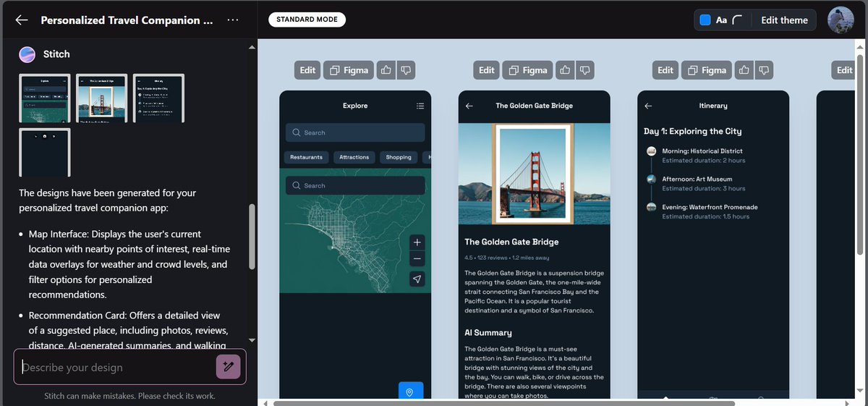
Task: Click the Search field overlaid on the map
Action: (x=355, y=185)
